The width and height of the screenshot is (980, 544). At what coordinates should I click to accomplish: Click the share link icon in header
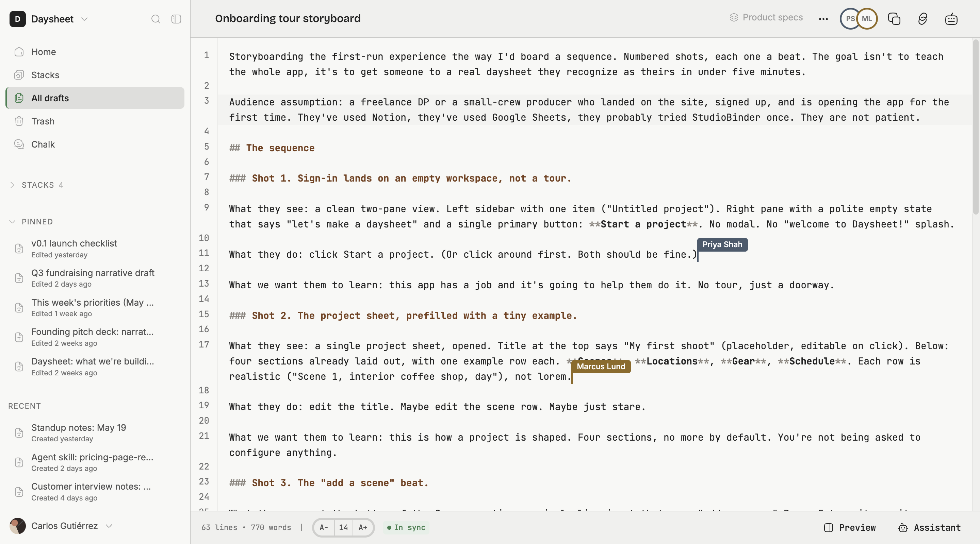922,19
